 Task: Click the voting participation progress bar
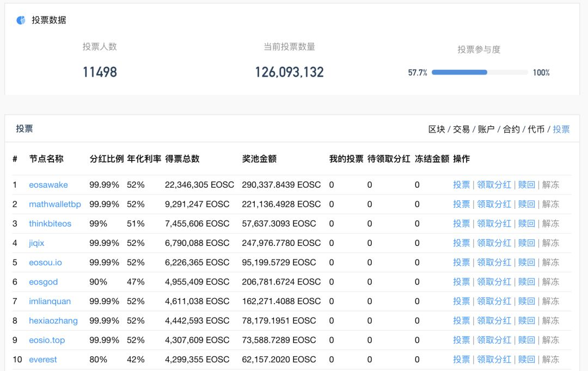click(480, 72)
